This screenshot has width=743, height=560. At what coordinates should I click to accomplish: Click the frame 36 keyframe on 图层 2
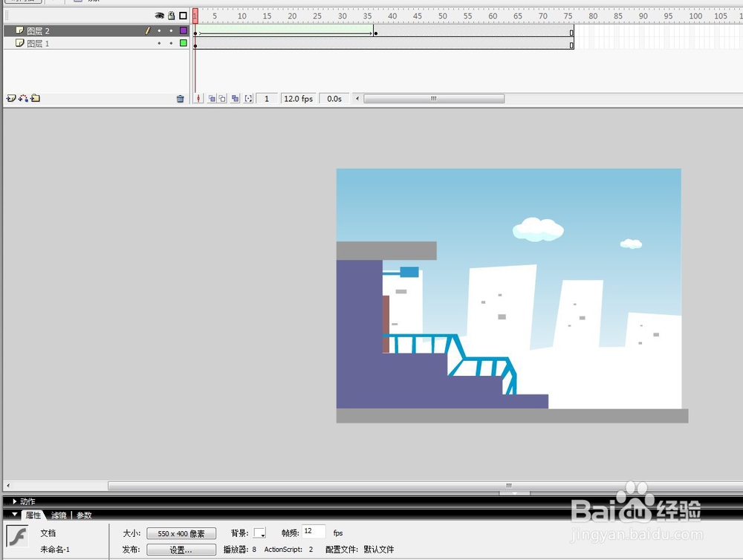click(x=376, y=33)
